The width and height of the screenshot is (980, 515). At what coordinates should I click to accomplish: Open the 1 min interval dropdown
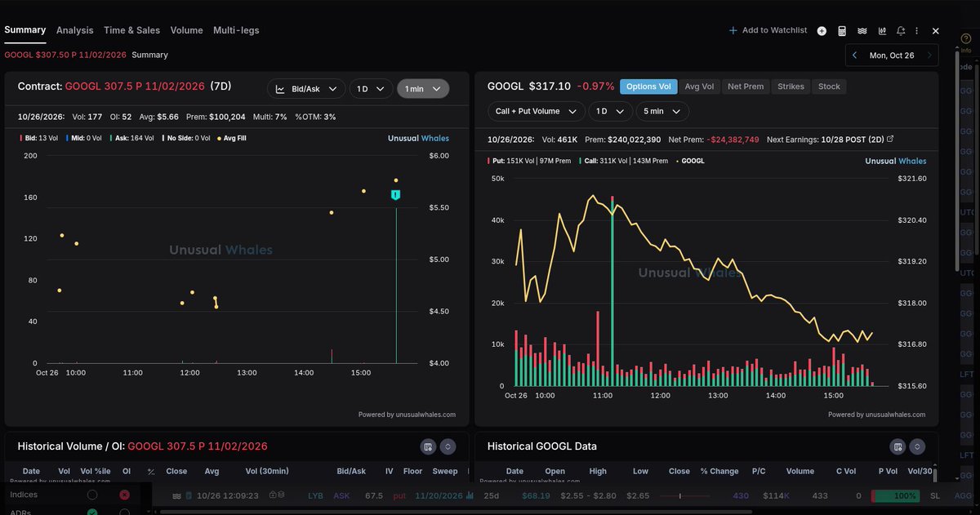(x=423, y=89)
